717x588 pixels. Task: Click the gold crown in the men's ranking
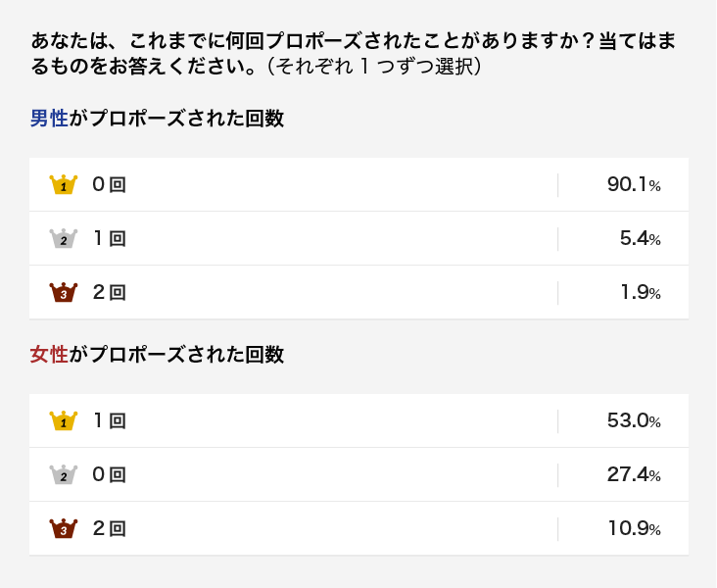pos(64,184)
